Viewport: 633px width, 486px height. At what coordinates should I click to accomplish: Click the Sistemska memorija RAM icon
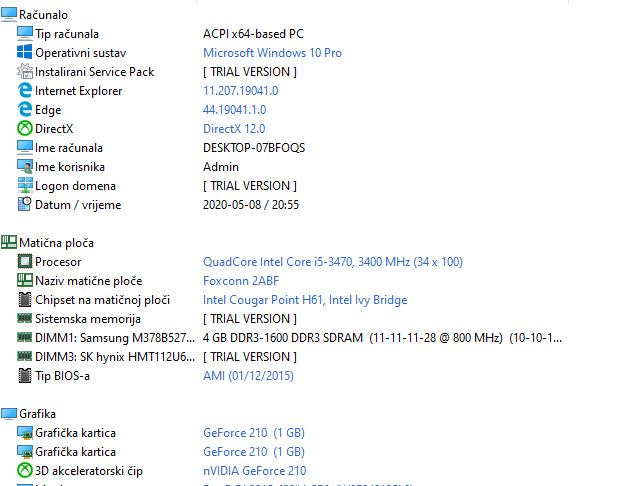coord(25,318)
